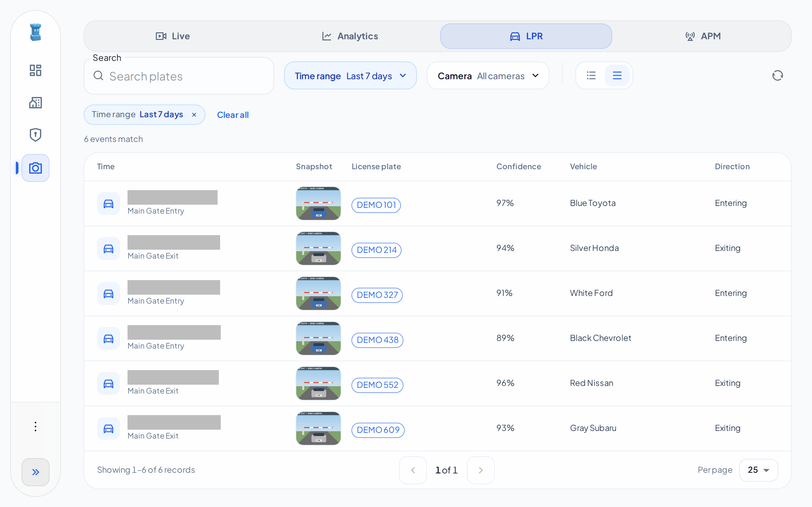Switch to compact list view toggle

coord(591,75)
